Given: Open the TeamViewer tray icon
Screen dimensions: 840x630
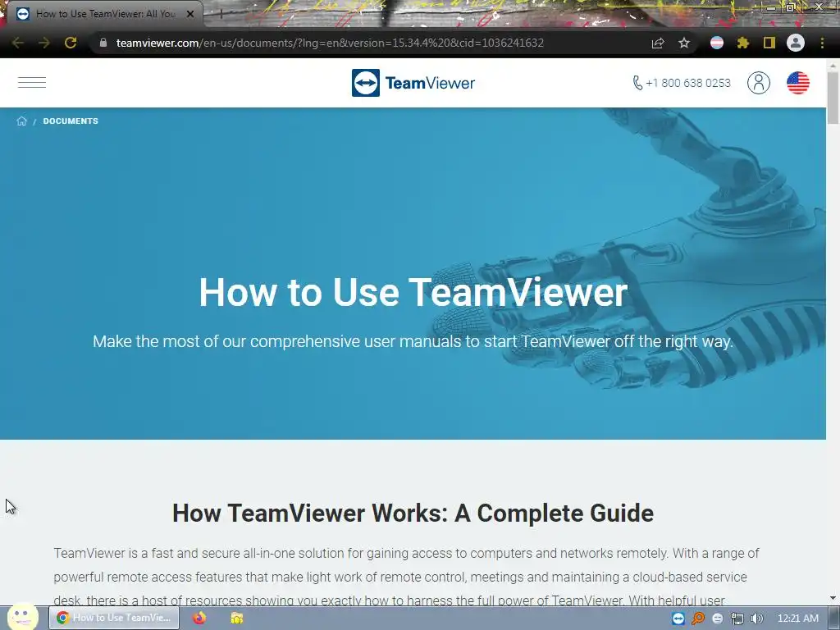Looking at the screenshot, I should pos(678,619).
